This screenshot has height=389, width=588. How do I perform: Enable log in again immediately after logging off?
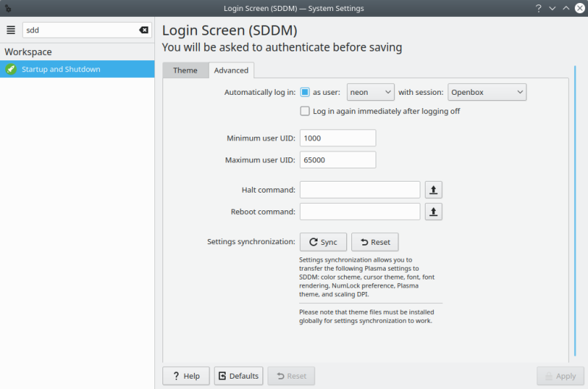coord(305,111)
